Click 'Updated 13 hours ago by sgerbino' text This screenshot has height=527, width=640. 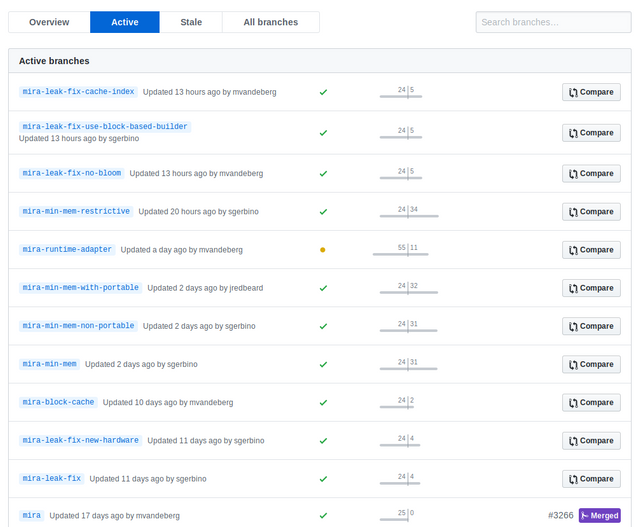tap(79, 138)
